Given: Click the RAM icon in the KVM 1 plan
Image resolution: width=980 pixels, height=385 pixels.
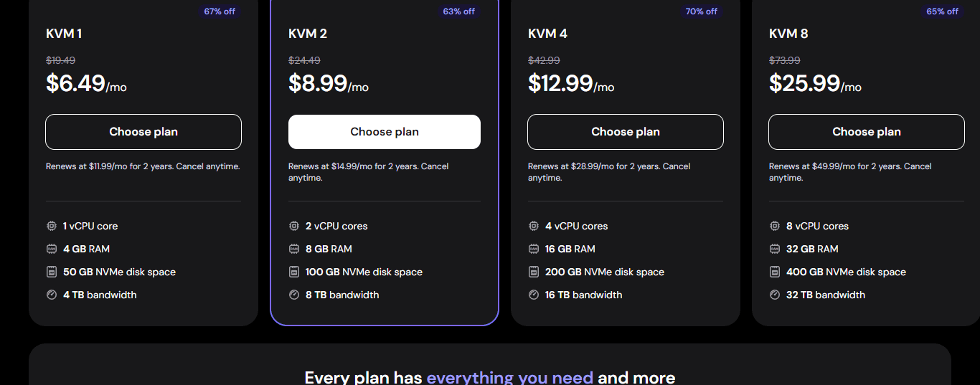Looking at the screenshot, I should pyautogui.click(x=52, y=249).
